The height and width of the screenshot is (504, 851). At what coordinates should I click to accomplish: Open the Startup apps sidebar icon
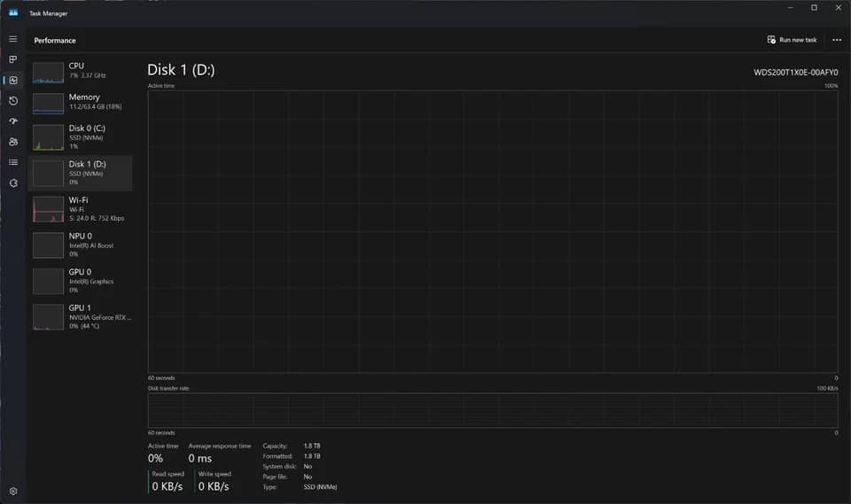pyautogui.click(x=13, y=121)
